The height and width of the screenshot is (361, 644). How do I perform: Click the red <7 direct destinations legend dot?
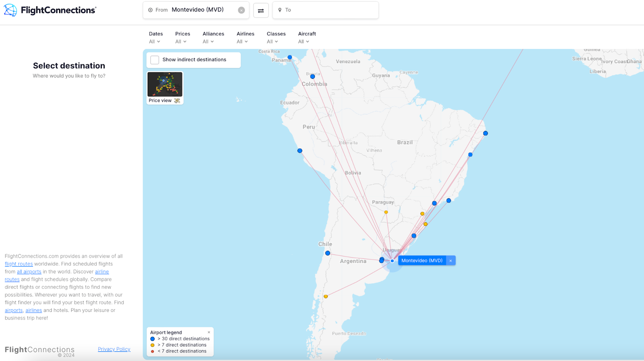tap(153, 351)
